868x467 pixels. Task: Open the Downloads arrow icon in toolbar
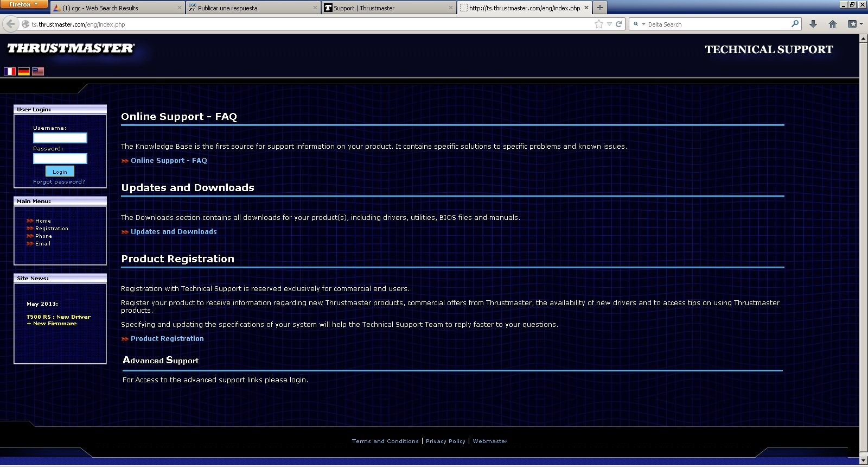click(x=813, y=24)
